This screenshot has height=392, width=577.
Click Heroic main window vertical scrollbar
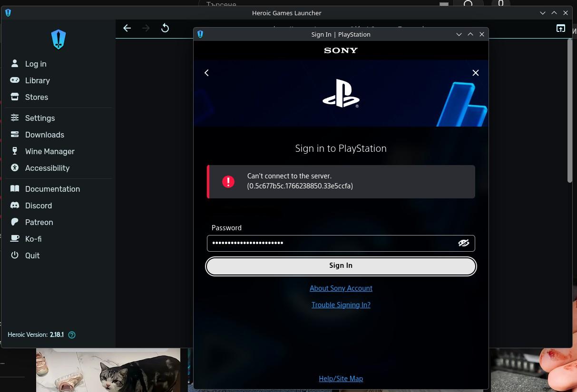click(569, 110)
